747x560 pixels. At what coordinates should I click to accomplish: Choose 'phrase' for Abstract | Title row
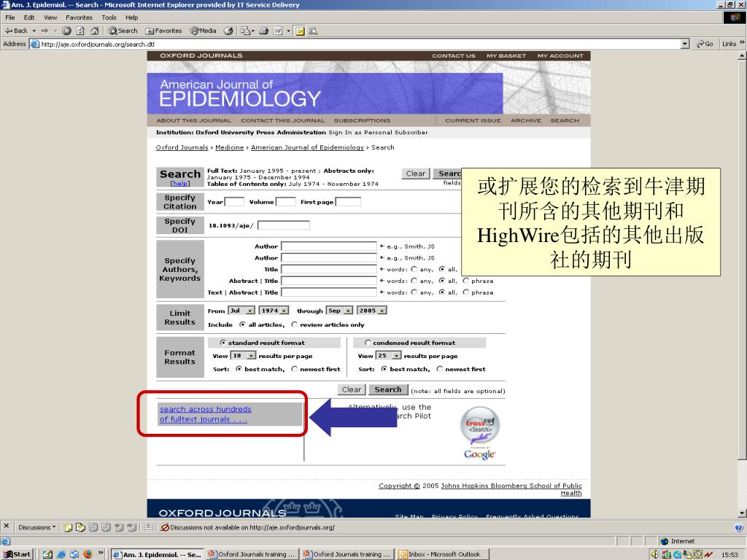pos(466,281)
